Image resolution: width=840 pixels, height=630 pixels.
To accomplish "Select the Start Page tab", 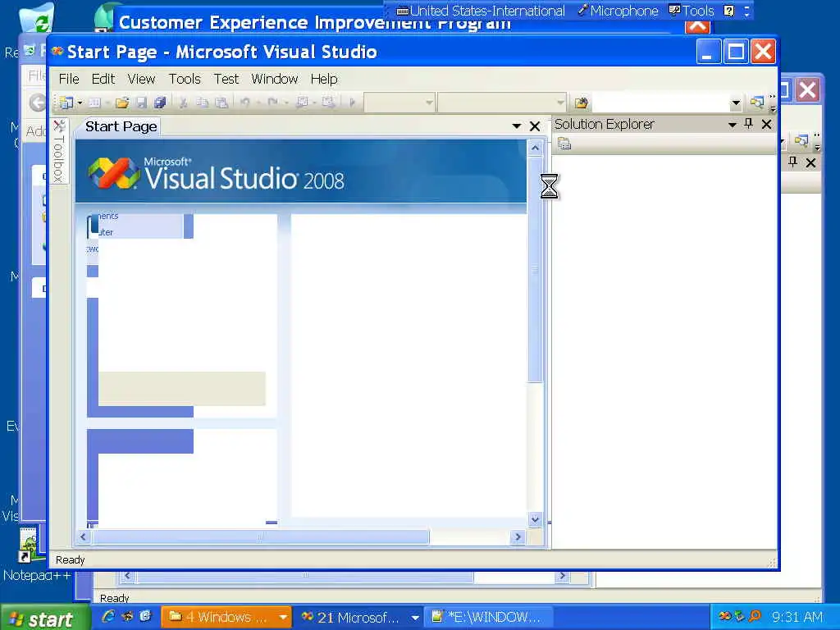I will pyautogui.click(x=121, y=126).
